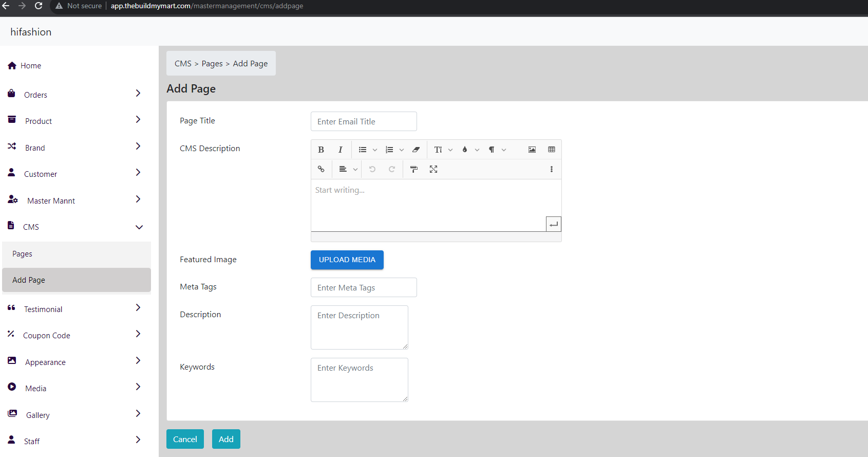Expand the Appearance menu chevron

point(138,360)
